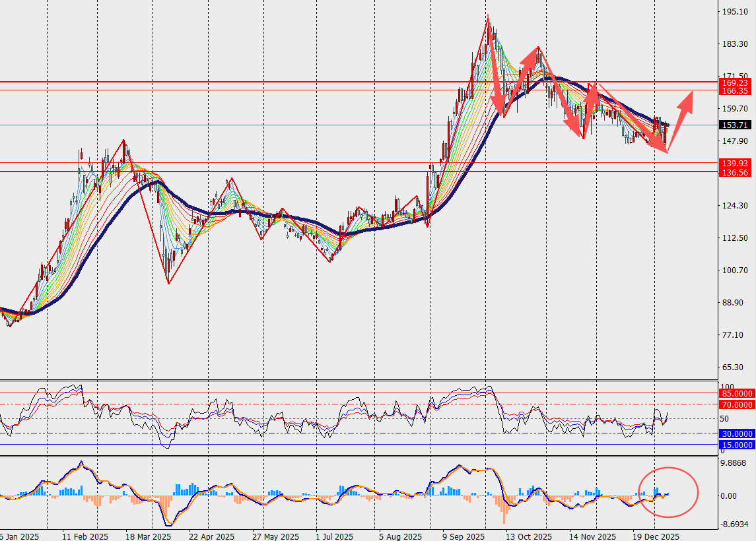Click the 70.0000 oscillator level label
This screenshot has height=541, width=756.
[x=736, y=404]
